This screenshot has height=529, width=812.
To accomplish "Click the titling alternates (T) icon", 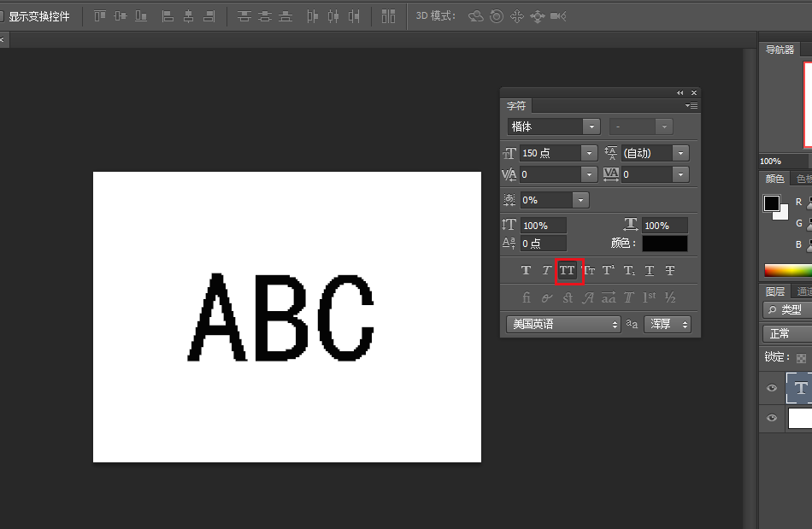I will click(x=629, y=297).
